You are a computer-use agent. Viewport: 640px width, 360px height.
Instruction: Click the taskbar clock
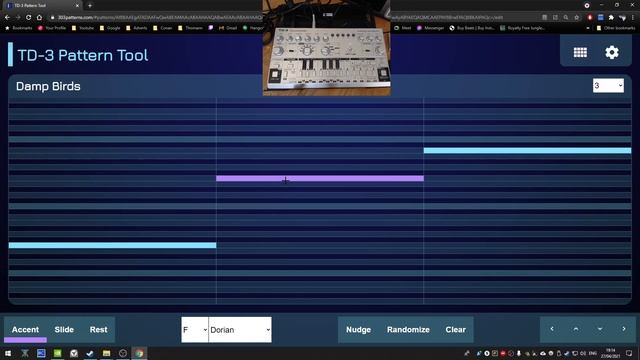pyautogui.click(x=610, y=353)
